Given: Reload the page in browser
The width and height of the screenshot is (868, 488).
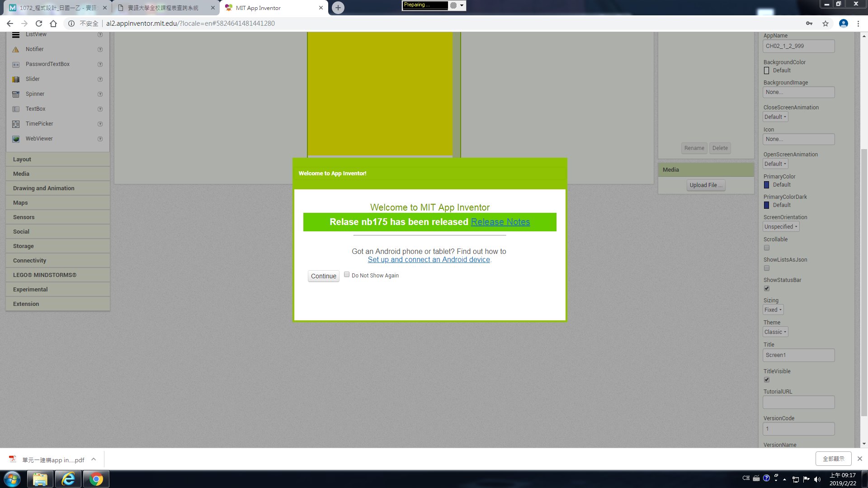Looking at the screenshot, I should [39, 23].
